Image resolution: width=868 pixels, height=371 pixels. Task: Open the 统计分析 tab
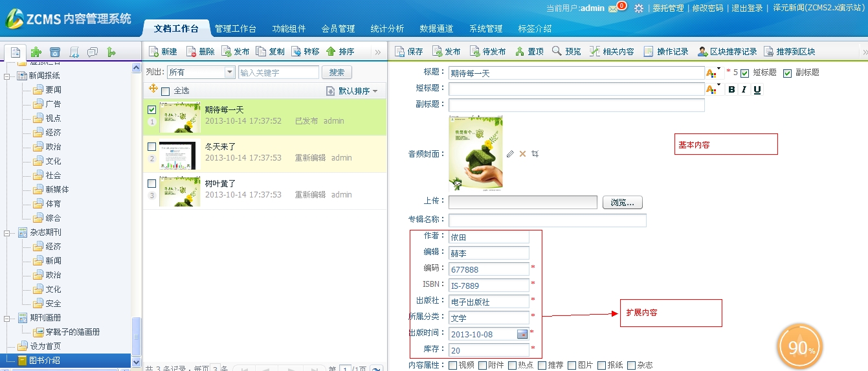point(387,29)
